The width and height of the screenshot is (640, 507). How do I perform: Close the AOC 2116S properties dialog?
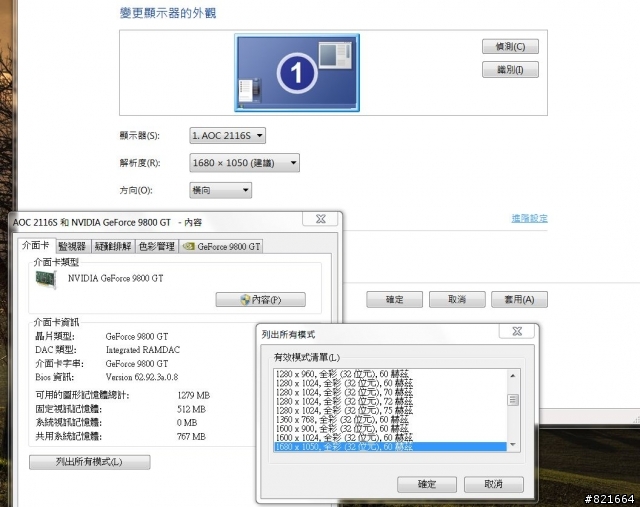(x=320, y=219)
